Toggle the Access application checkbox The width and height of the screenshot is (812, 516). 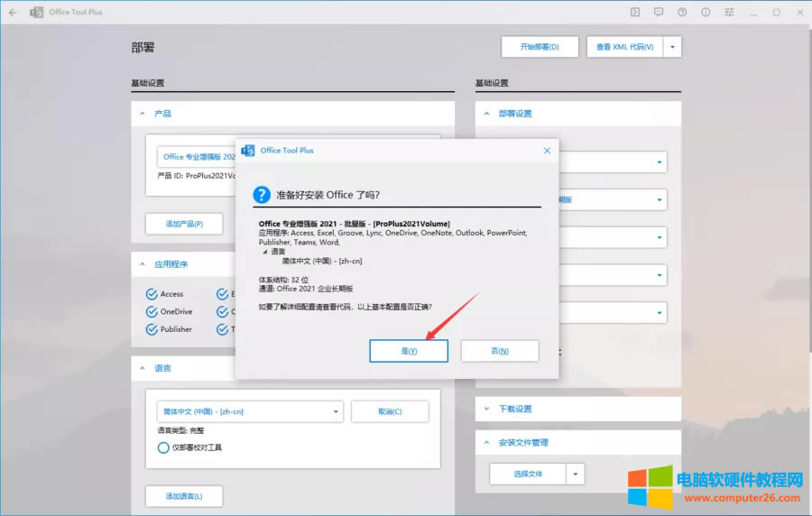[x=152, y=294]
